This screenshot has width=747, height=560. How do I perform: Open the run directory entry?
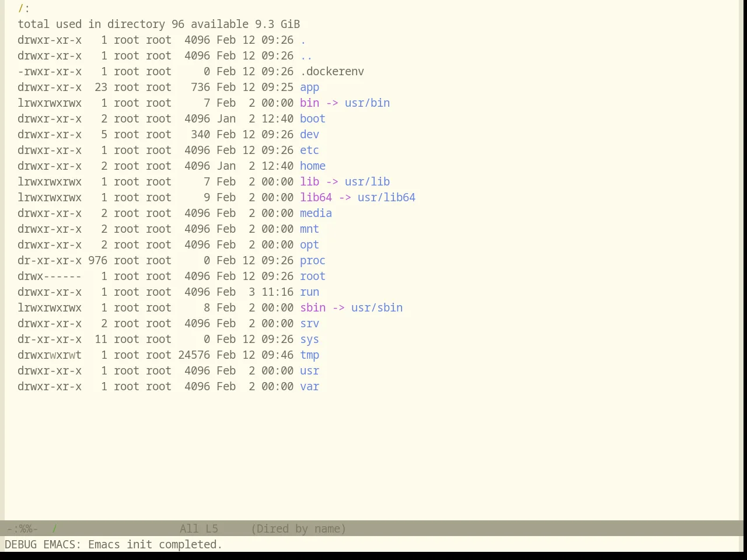(309, 292)
